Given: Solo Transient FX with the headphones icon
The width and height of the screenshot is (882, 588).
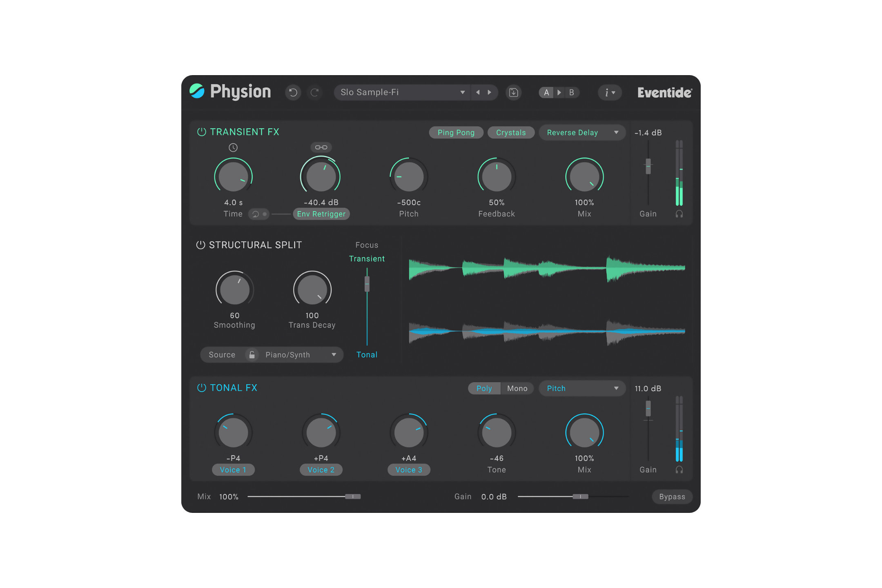Looking at the screenshot, I should (x=679, y=214).
